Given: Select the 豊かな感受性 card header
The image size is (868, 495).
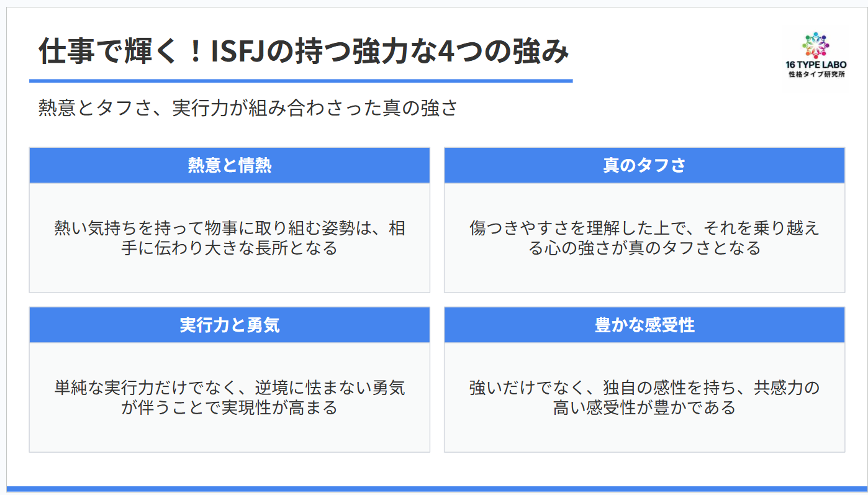Looking at the screenshot, I should 644,325.
